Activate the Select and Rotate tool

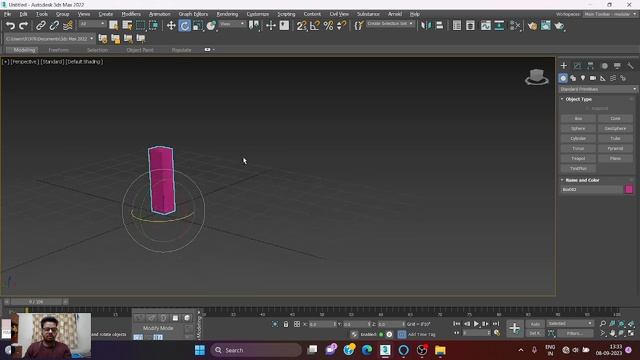[184, 26]
